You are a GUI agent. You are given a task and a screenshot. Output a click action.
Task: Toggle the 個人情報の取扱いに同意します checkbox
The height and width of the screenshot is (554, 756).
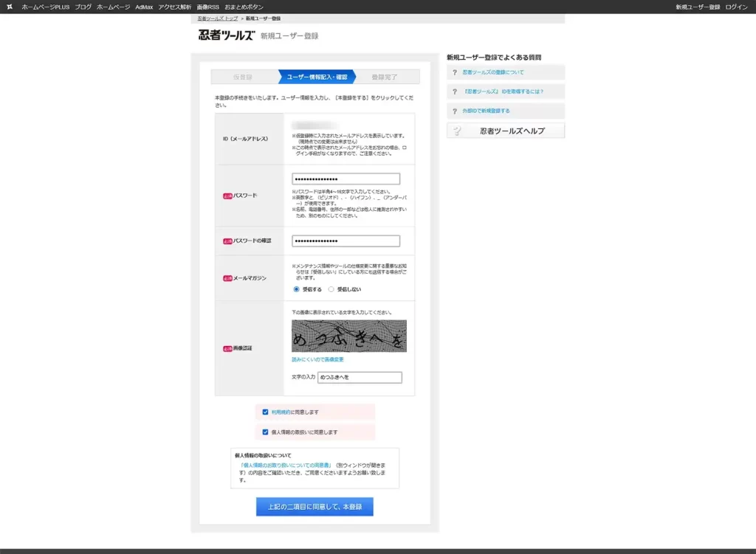[x=265, y=432]
